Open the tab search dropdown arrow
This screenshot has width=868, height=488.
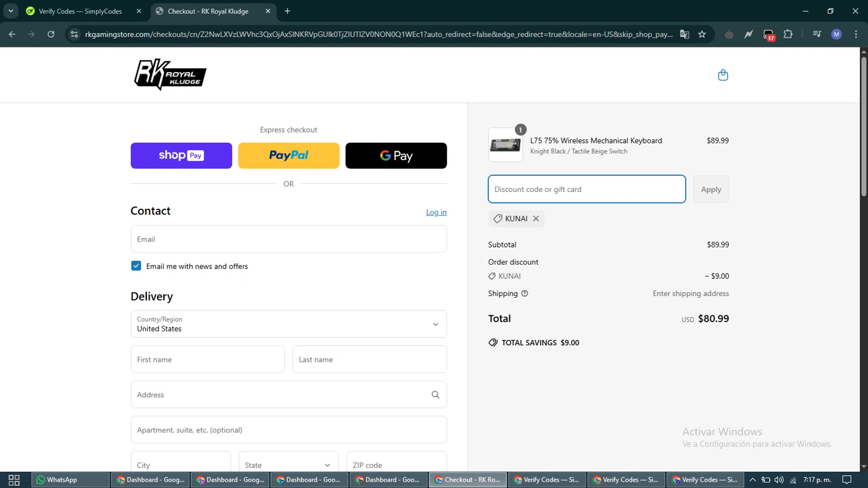click(x=10, y=11)
